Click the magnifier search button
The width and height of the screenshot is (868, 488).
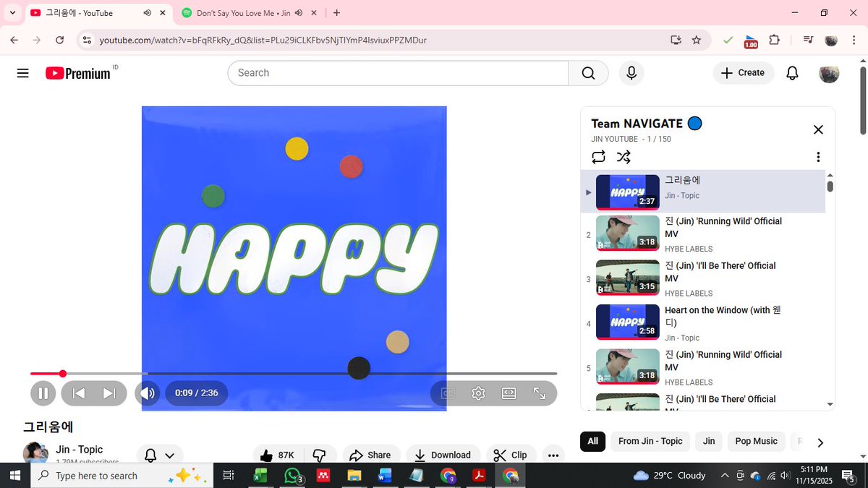pos(588,73)
